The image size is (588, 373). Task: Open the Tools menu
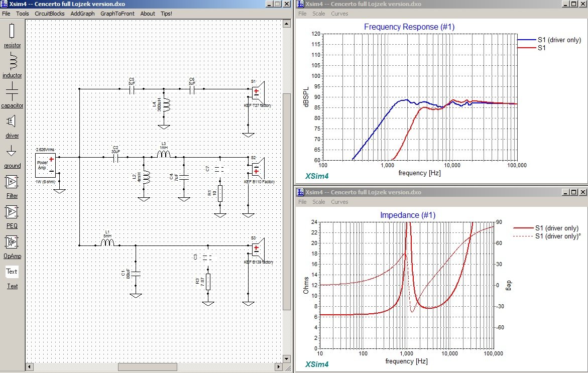tap(22, 14)
